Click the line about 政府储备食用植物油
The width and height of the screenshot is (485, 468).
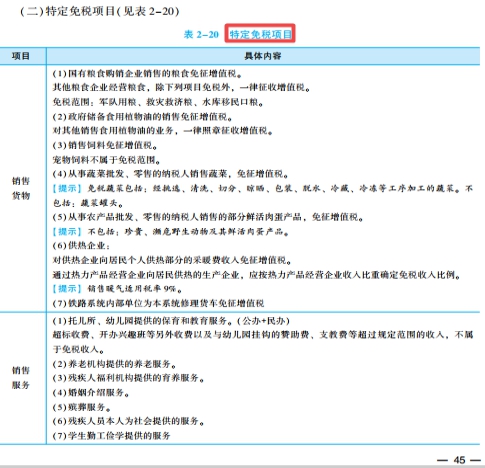pyautogui.click(x=142, y=117)
